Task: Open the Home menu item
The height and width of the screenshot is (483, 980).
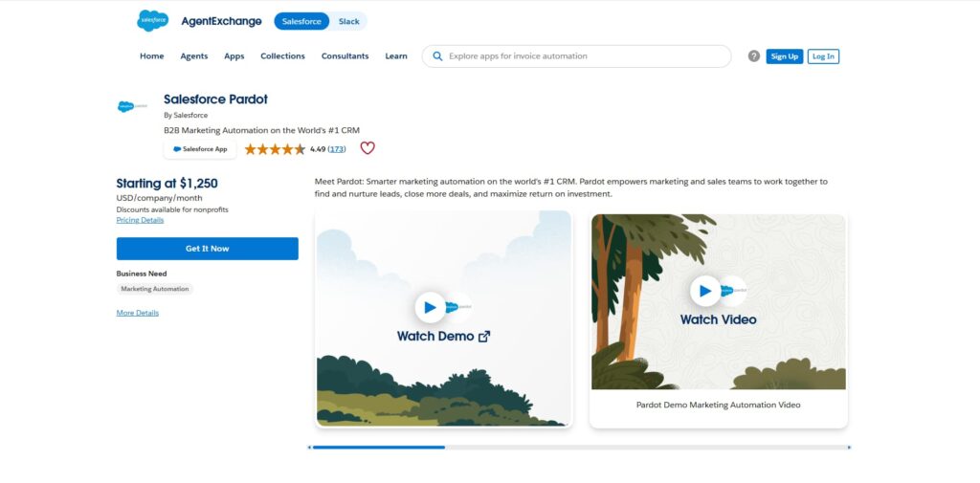Action: [x=152, y=56]
